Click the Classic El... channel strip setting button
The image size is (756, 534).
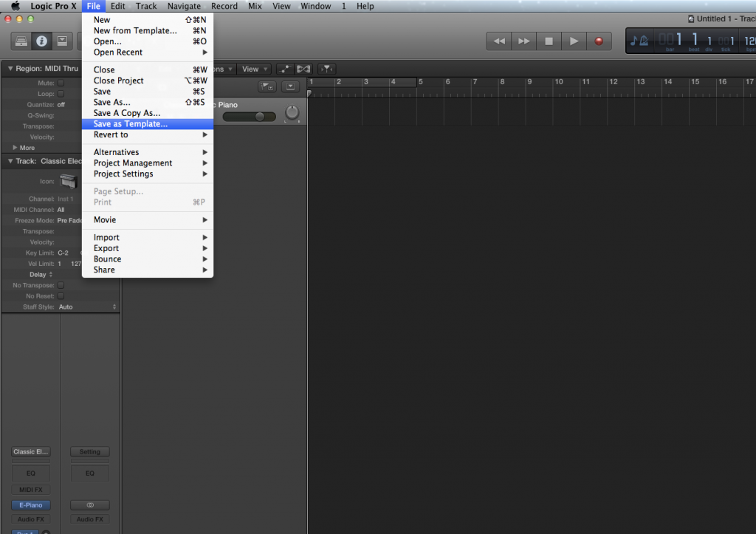(x=31, y=451)
